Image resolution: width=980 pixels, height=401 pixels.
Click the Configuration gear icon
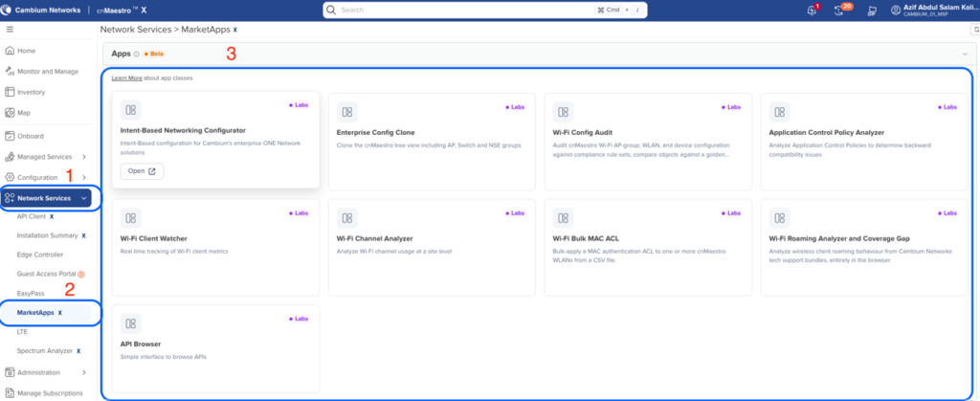point(10,177)
